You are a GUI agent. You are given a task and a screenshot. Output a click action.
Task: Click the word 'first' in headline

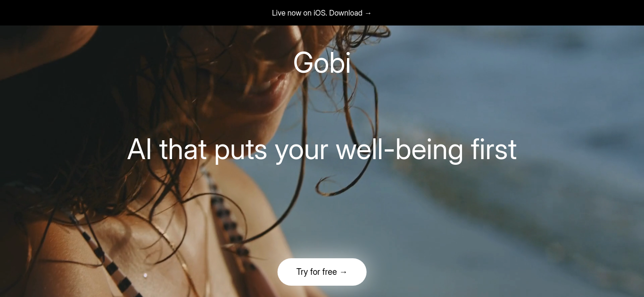pos(494,149)
